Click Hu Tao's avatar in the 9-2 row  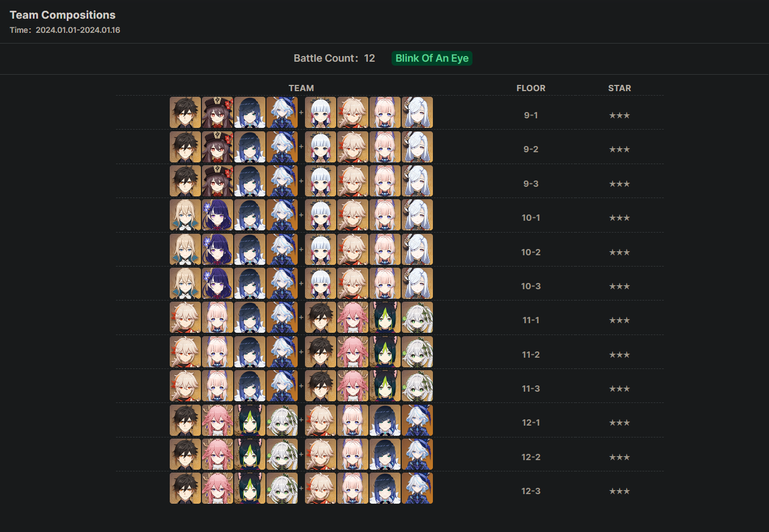pos(217,147)
